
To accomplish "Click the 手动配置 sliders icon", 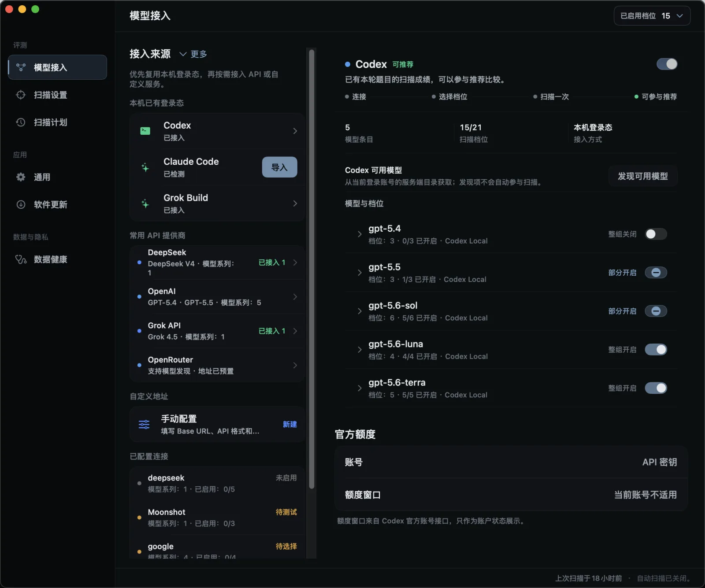I will [144, 425].
